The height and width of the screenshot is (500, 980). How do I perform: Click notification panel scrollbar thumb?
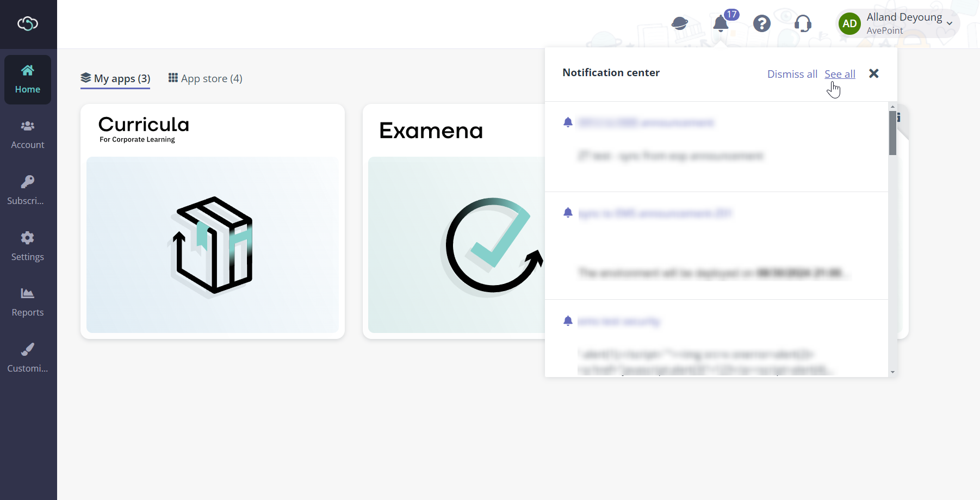(892, 133)
